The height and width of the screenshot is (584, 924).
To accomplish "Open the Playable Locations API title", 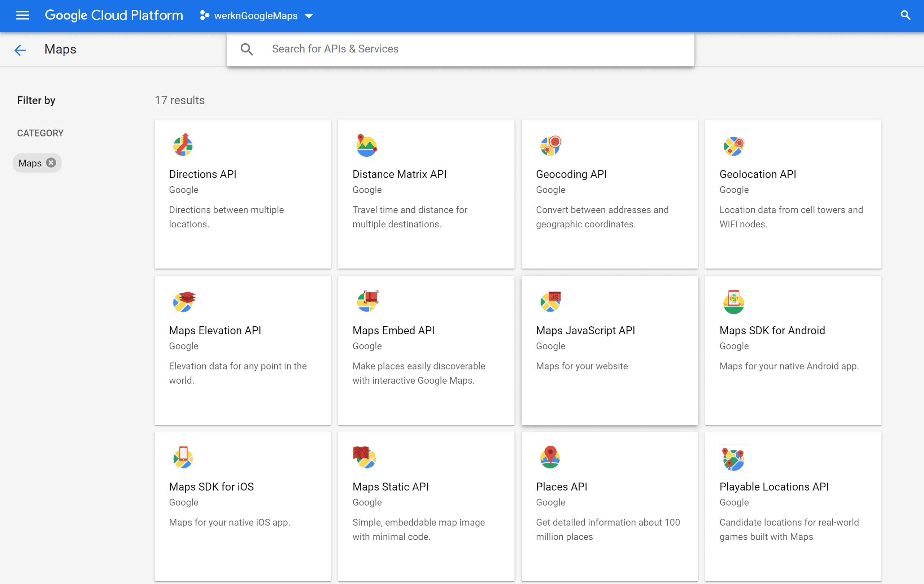I will (x=774, y=487).
